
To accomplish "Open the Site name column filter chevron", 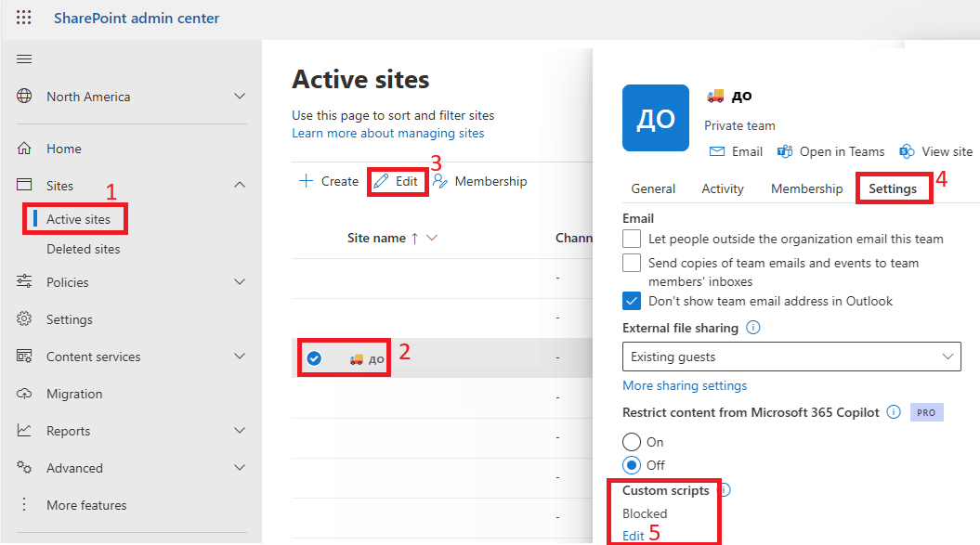I will pyautogui.click(x=432, y=238).
